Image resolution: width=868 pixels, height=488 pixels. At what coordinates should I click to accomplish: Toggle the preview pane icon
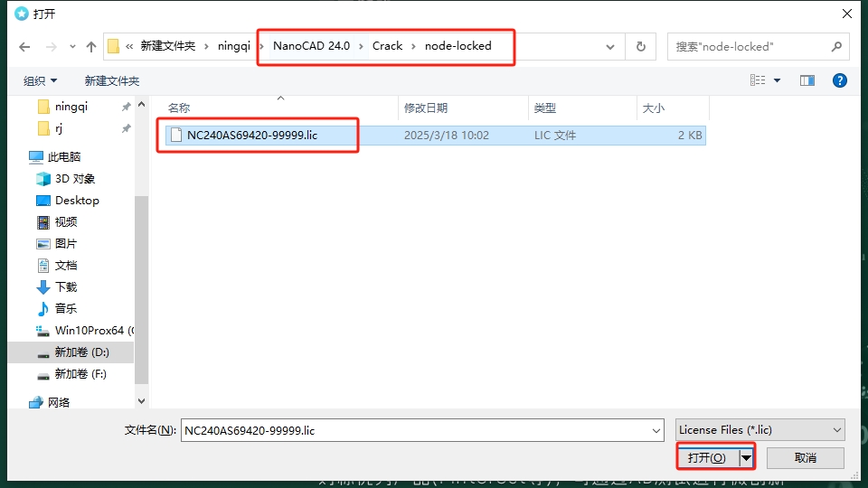coord(807,80)
